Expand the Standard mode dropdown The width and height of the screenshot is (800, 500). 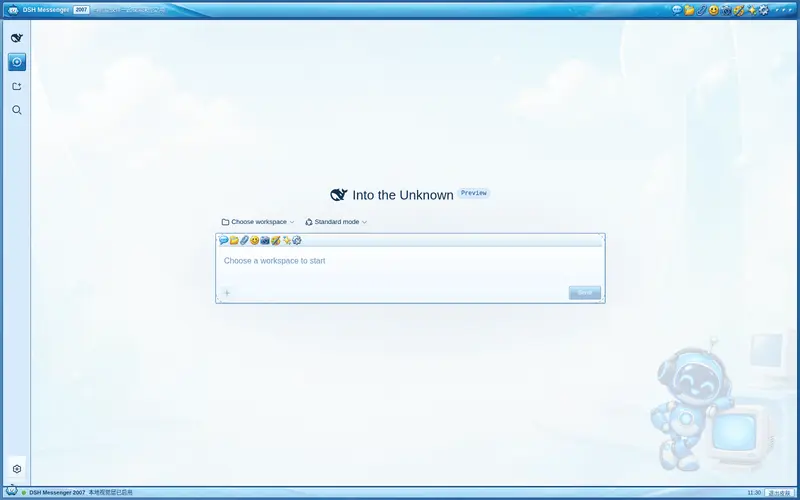(336, 222)
